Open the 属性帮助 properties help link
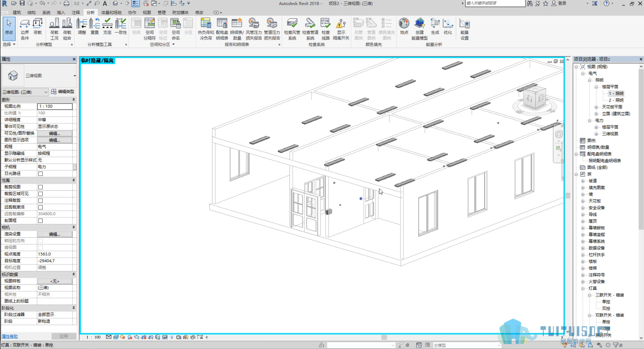This screenshot has width=644, height=349. 10,336
